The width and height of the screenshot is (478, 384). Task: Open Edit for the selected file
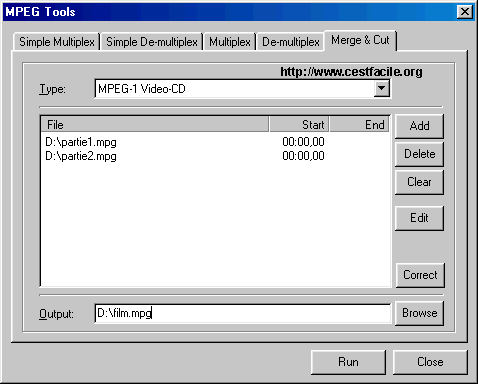click(x=419, y=218)
